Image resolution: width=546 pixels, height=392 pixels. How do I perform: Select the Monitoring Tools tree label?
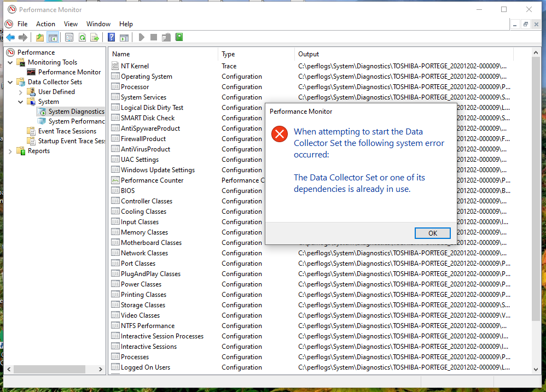(53, 62)
